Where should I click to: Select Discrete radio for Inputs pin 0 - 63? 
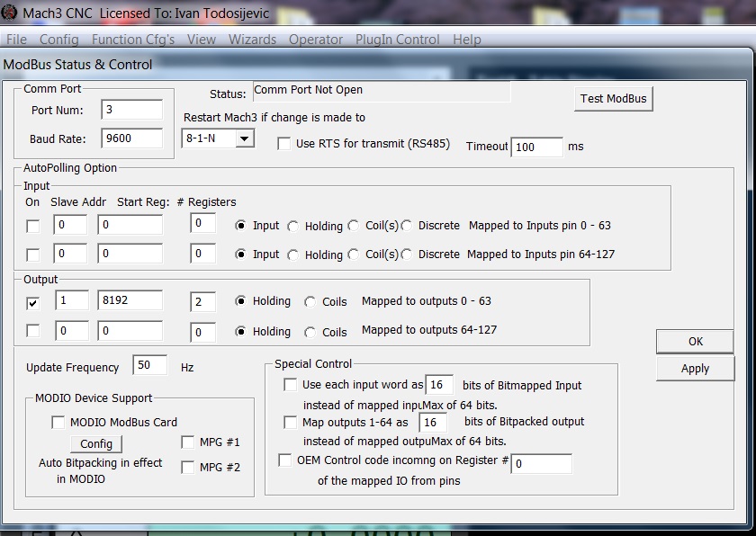tap(407, 226)
